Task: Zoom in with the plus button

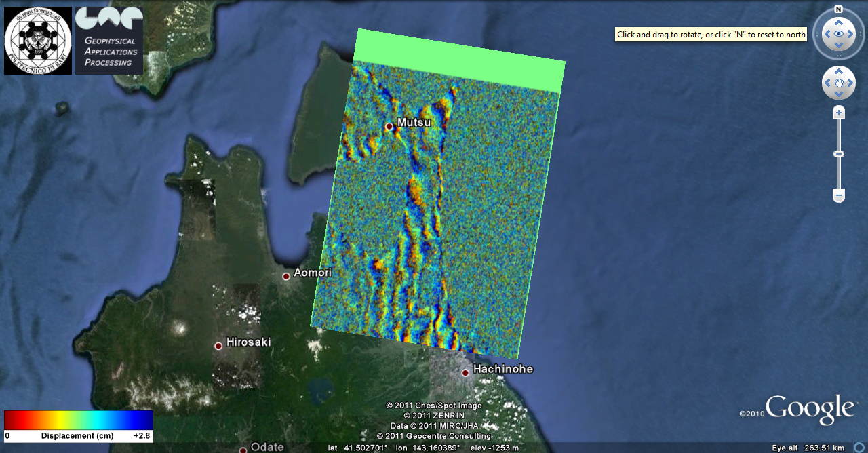Action: (x=839, y=113)
